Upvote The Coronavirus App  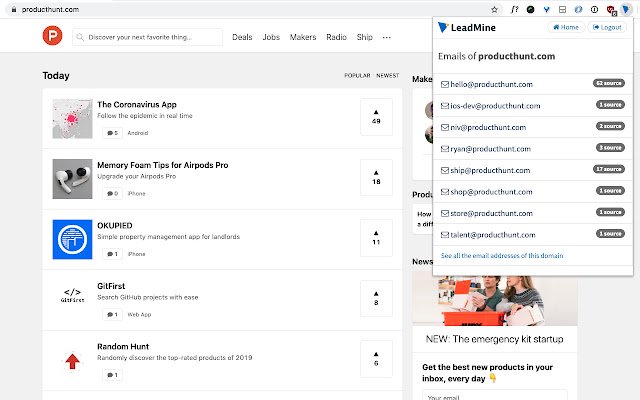pos(376,117)
